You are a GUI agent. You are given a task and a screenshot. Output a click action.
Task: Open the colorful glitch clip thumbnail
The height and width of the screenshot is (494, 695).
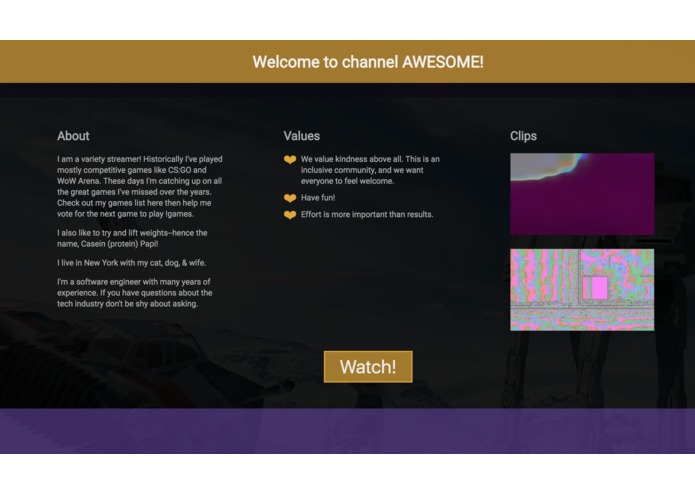(582, 289)
